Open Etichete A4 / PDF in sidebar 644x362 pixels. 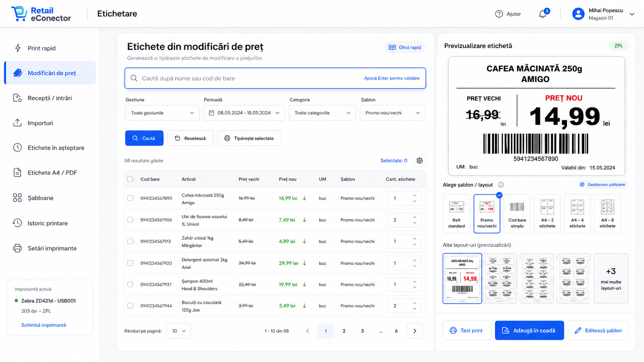(x=50, y=173)
